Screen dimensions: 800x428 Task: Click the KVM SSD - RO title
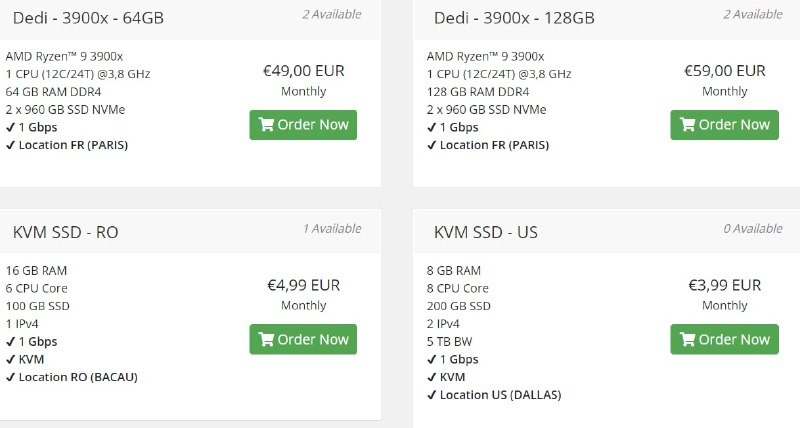pyautogui.click(x=66, y=232)
